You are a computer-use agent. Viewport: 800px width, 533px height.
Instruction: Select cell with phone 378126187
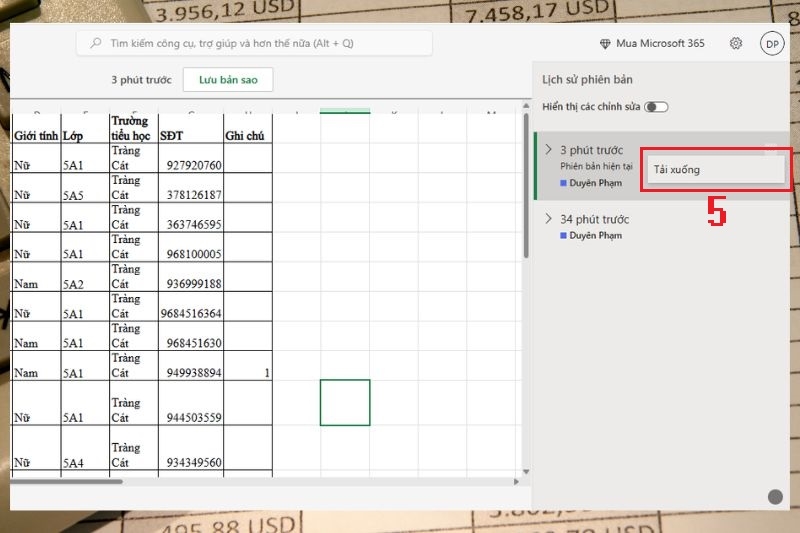click(191, 188)
